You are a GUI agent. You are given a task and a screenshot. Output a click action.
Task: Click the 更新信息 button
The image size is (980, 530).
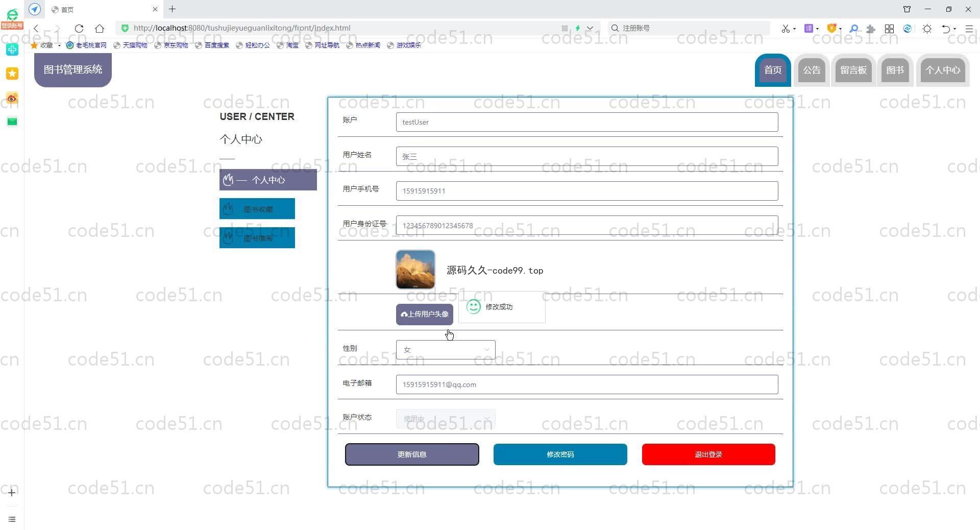tap(412, 454)
